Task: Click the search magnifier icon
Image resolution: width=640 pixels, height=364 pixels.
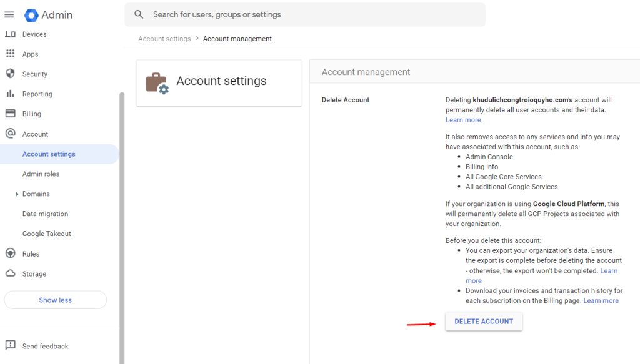Action: (139, 14)
